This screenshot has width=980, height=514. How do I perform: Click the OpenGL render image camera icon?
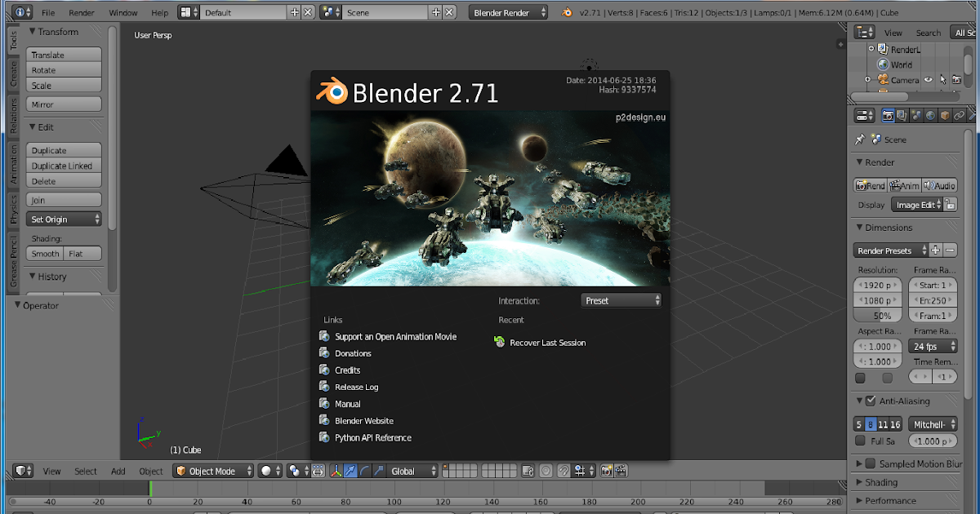click(607, 471)
